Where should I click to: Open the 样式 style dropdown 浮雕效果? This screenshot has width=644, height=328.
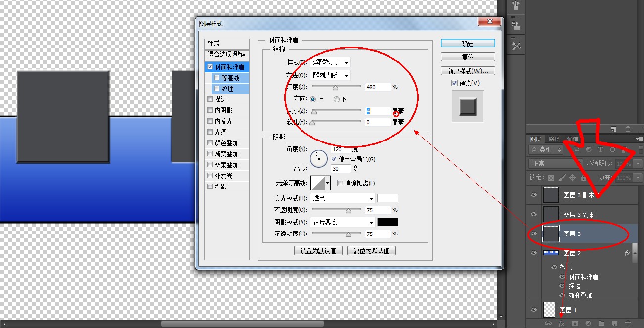pyautogui.click(x=331, y=63)
